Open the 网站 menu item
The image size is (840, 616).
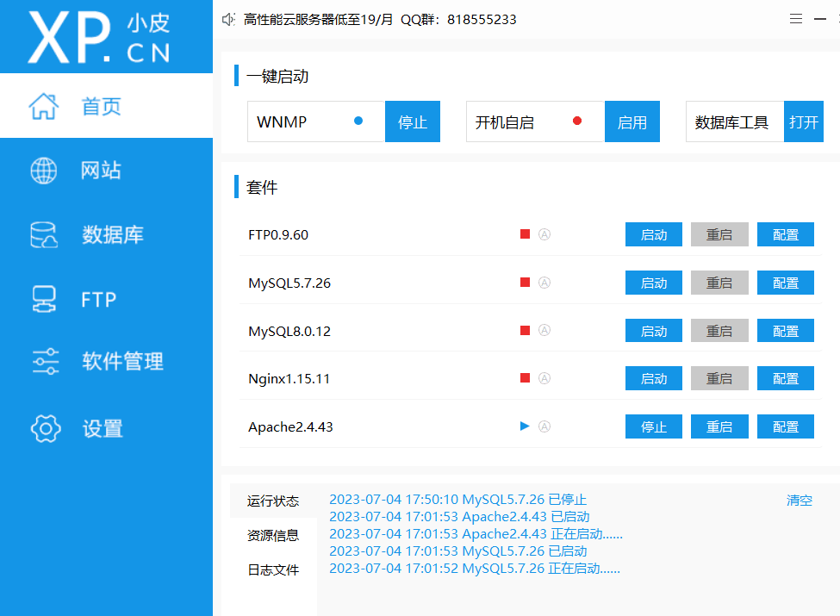pyautogui.click(x=106, y=171)
